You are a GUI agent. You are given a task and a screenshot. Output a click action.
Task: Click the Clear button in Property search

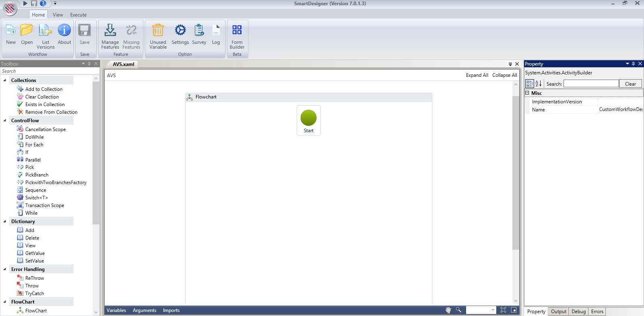tap(630, 84)
